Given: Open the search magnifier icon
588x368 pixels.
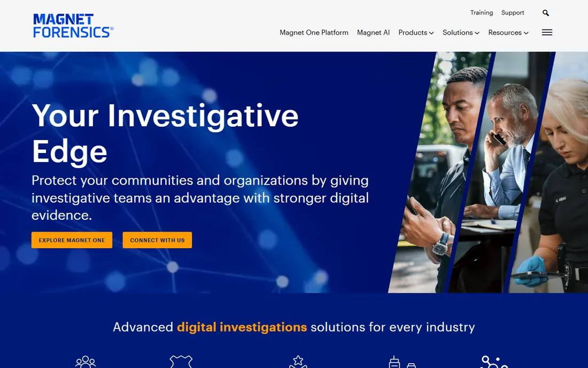Looking at the screenshot, I should click(546, 13).
